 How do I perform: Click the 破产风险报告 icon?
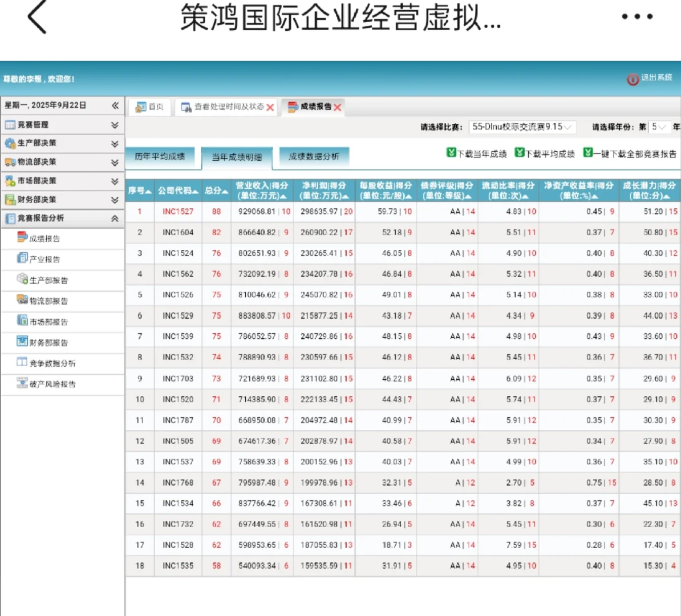point(22,382)
